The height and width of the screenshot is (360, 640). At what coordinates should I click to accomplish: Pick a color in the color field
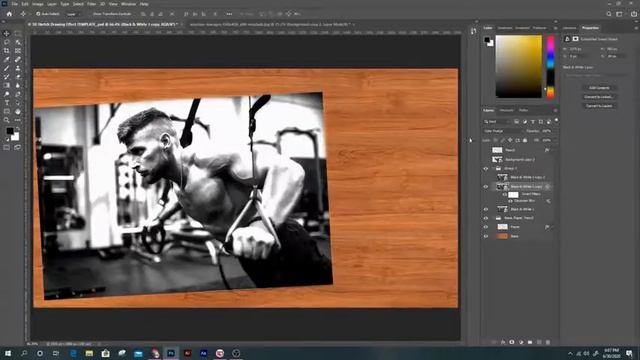(x=518, y=67)
